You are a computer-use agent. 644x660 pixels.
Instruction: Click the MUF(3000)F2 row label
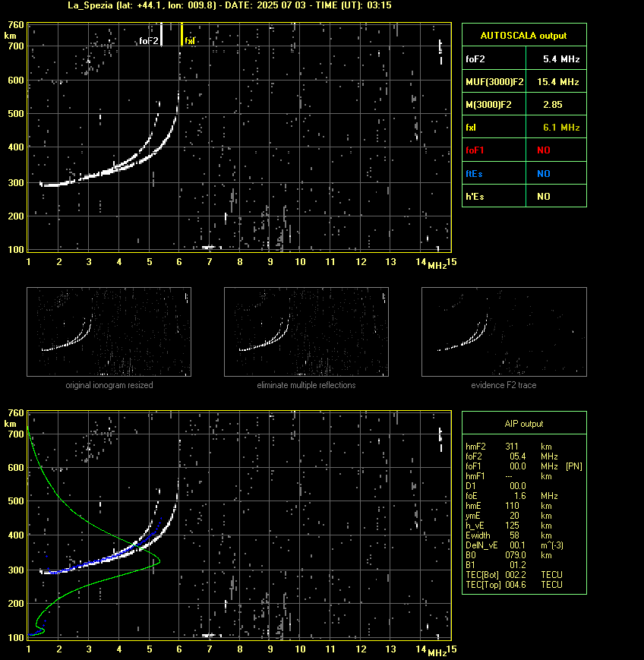tap(494, 82)
